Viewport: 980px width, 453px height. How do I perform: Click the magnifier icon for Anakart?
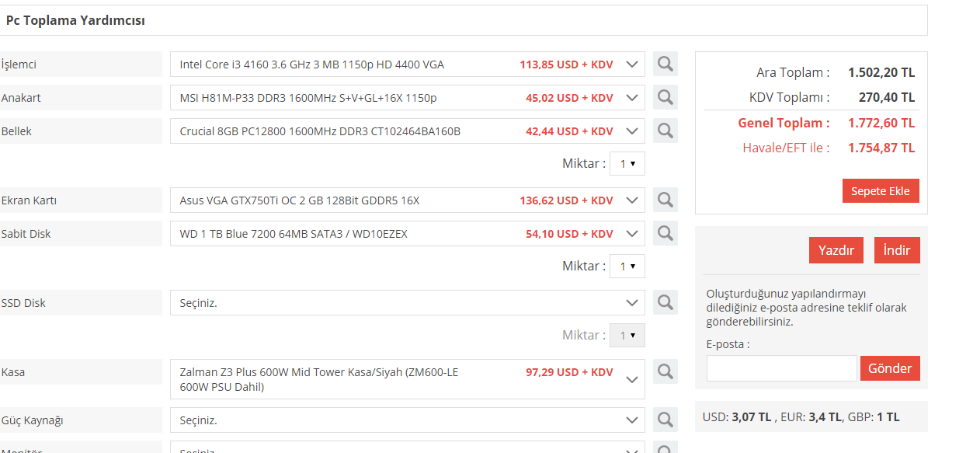[x=665, y=97]
